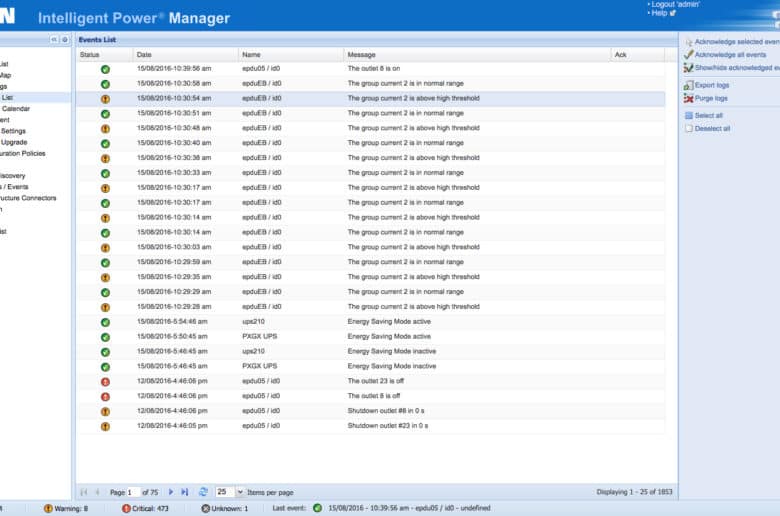The image size is (780, 516).
Task: Click the Events List panel title
Action: pos(97,40)
